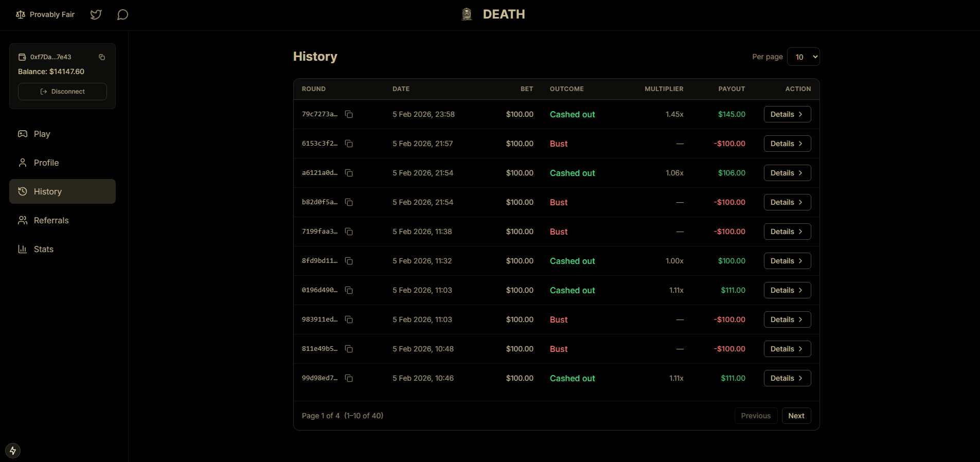Copy round ID 7199faa3
Screen dimensions: 980x462
[x=349, y=232]
